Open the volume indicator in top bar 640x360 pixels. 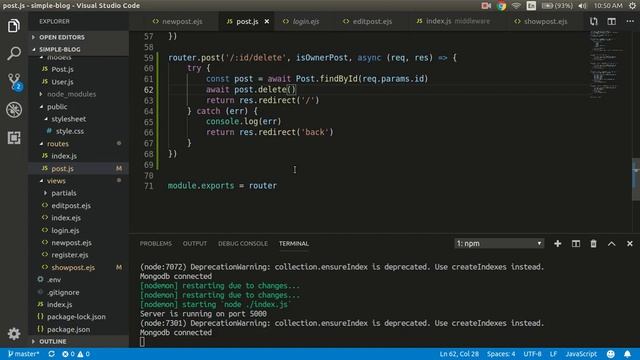582,6
